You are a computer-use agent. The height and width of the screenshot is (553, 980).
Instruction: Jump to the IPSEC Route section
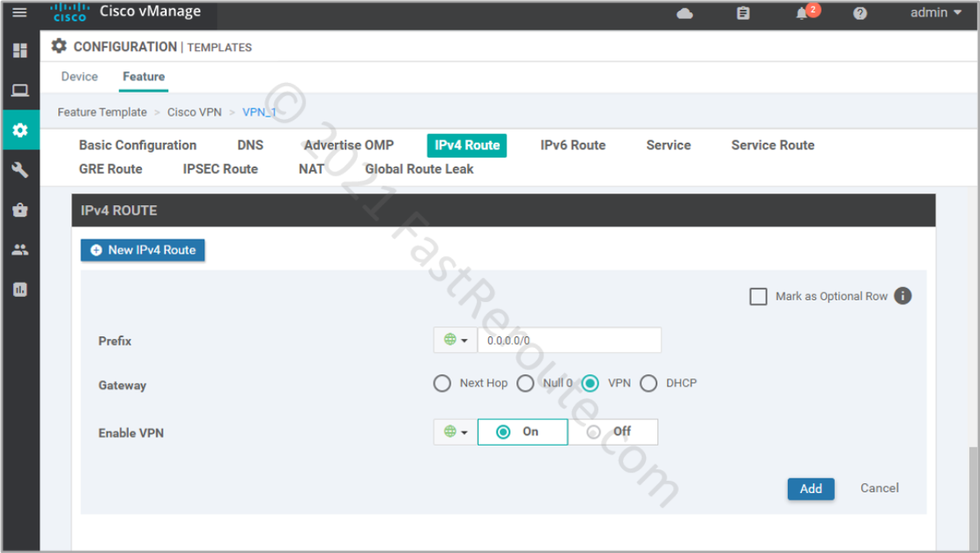[x=220, y=169]
